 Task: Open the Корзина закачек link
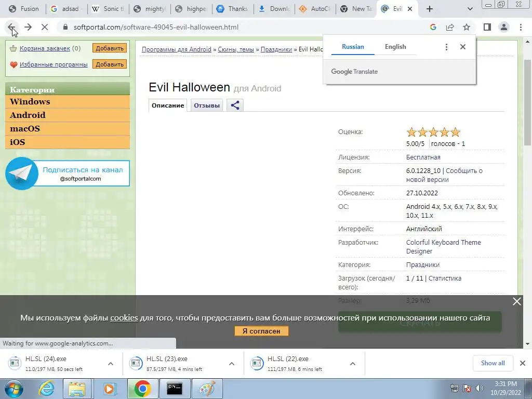coord(45,48)
